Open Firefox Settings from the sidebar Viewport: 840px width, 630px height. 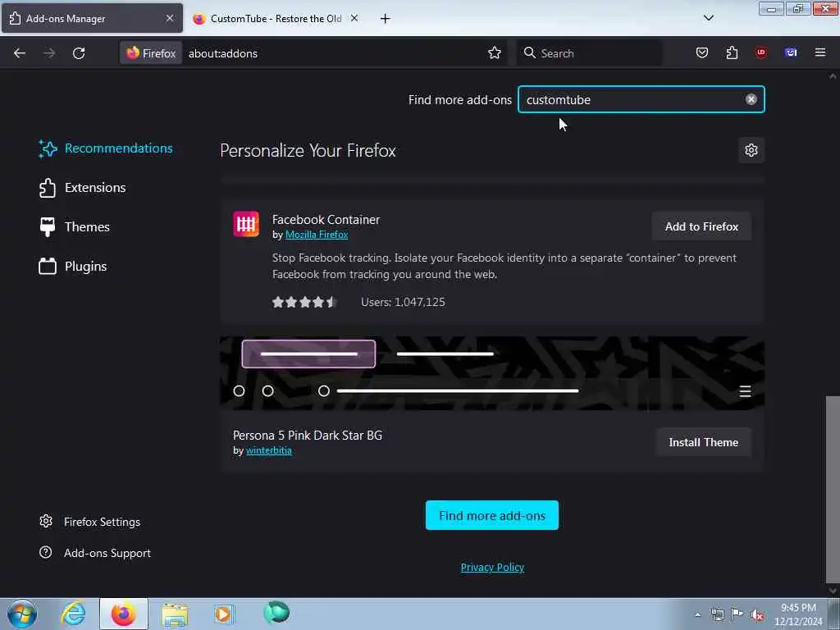90,522
